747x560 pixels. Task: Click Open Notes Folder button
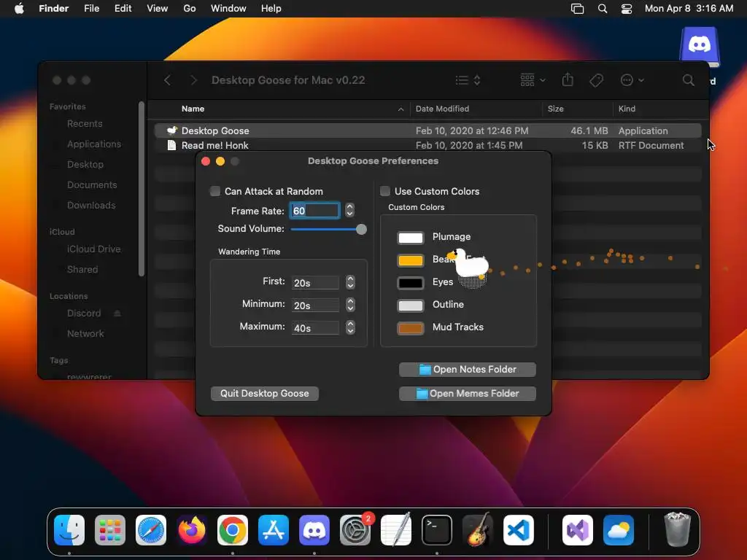pyautogui.click(x=468, y=370)
